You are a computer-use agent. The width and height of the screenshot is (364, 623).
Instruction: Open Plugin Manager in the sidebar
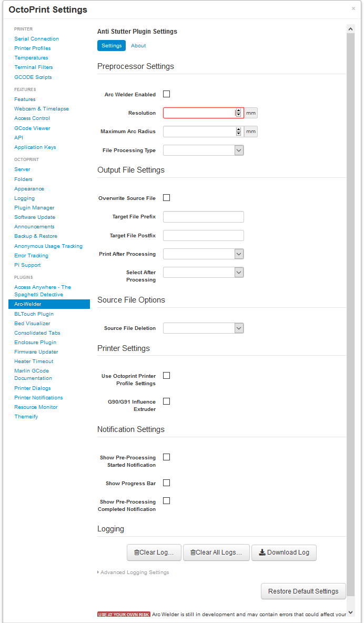[x=34, y=208]
